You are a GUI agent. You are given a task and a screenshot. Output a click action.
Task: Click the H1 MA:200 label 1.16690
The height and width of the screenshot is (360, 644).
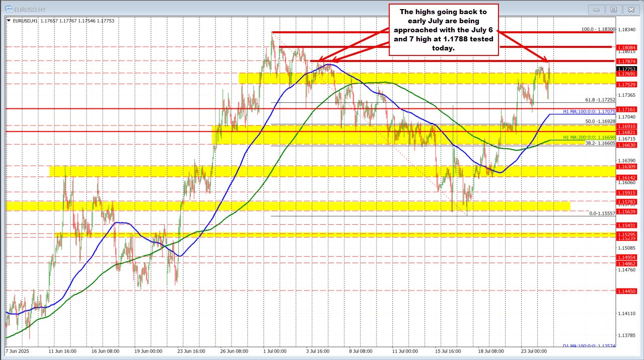pos(589,137)
